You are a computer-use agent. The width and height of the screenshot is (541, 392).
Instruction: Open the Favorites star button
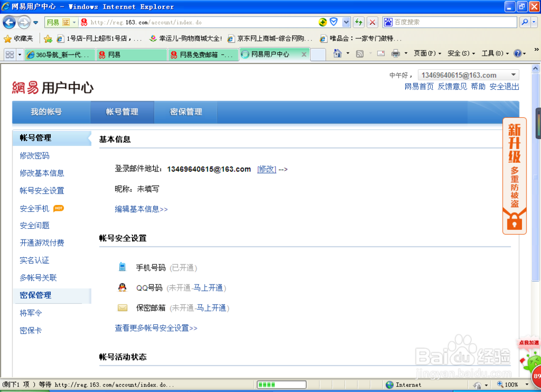18,38
